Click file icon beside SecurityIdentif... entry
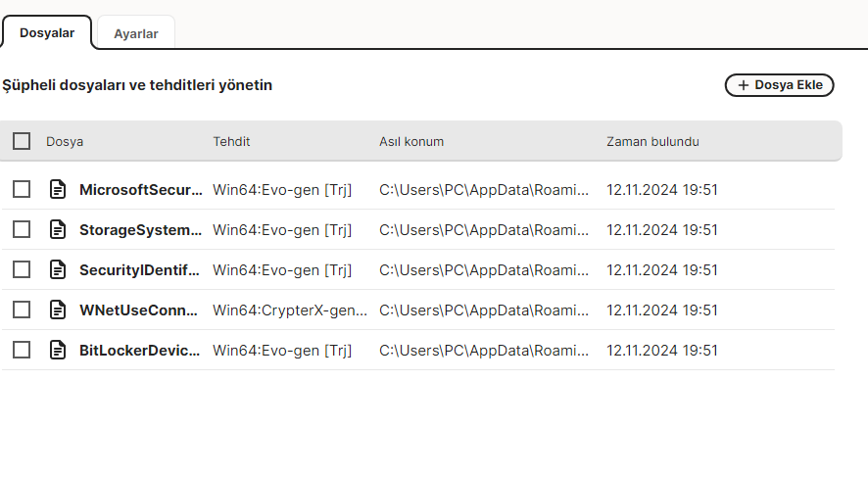868x477 pixels. (58, 269)
